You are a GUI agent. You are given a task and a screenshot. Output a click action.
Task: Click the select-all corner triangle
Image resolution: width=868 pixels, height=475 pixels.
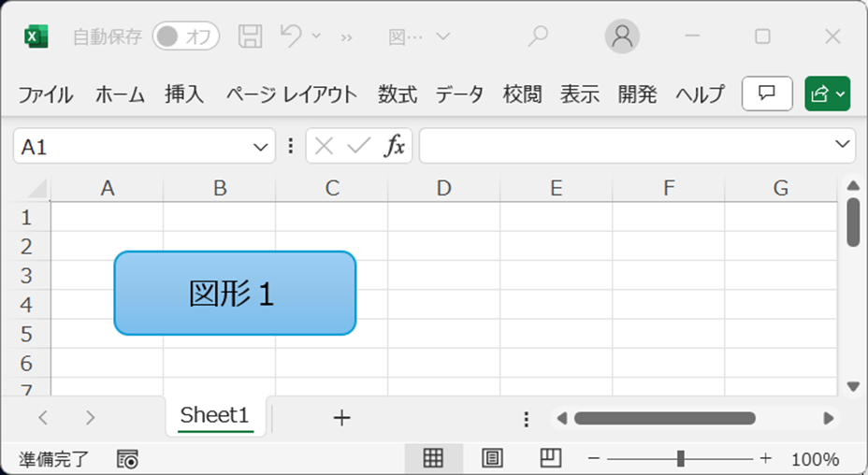click(37, 188)
